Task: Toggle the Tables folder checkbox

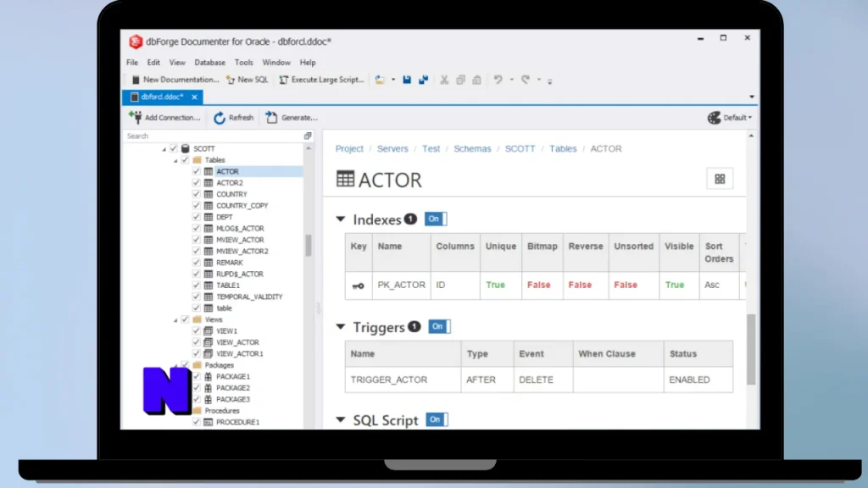Action: (185, 160)
